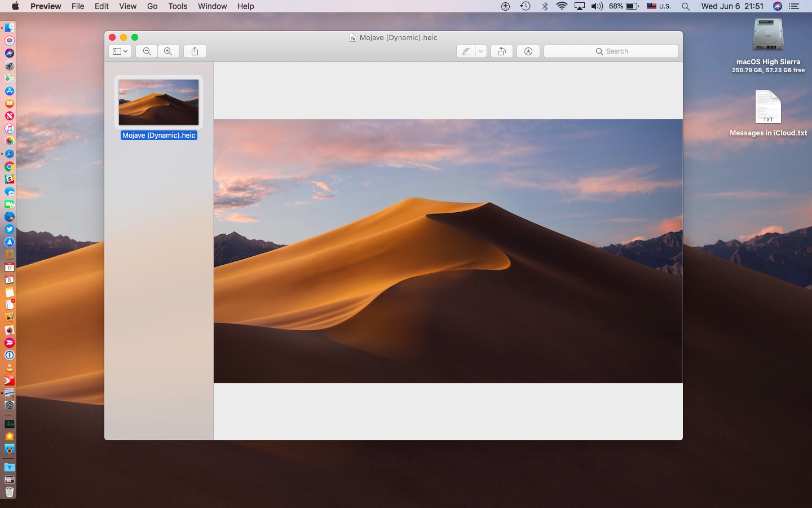Click the Mojave (Dynamic).heic file name label
This screenshot has width=812, height=508.
point(159,135)
